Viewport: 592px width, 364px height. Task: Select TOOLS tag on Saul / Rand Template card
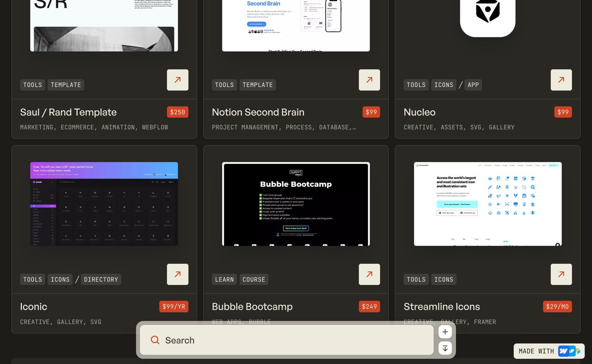[x=32, y=85]
